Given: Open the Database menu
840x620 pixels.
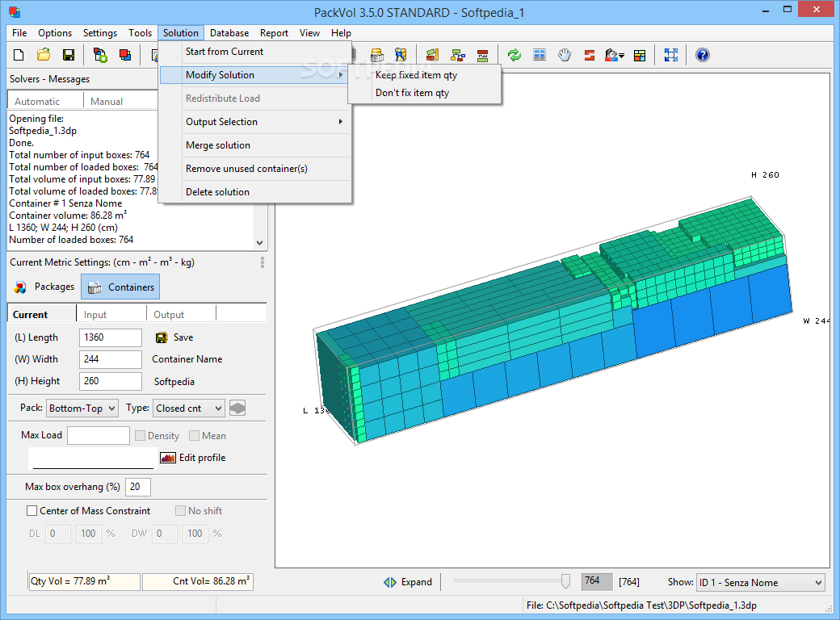Looking at the screenshot, I should (229, 32).
